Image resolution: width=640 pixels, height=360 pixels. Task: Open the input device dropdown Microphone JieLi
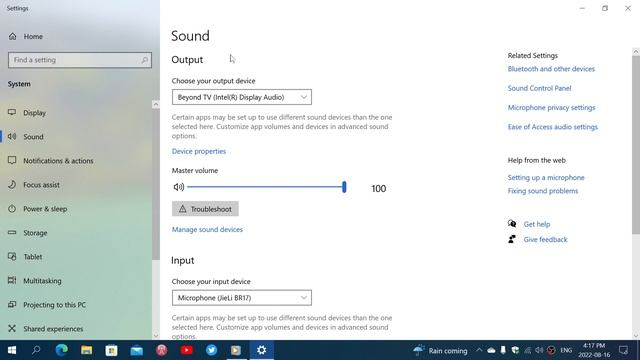[242, 298]
